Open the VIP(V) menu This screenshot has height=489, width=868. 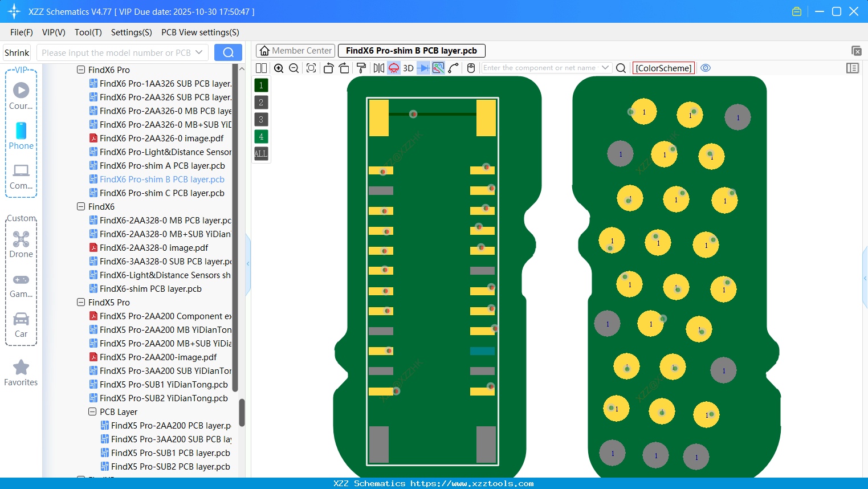54,32
